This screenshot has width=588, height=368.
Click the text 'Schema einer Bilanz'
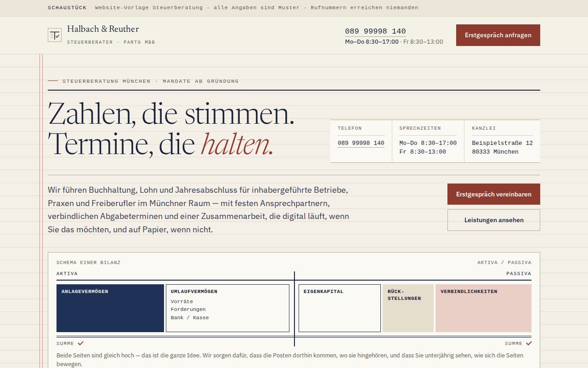click(x=88, y=263)
